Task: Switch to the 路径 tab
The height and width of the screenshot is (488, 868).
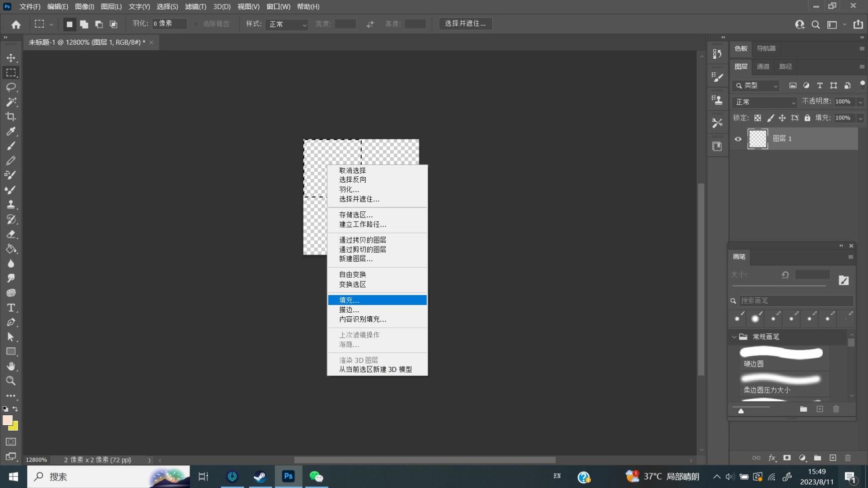Action: point(786,67)
